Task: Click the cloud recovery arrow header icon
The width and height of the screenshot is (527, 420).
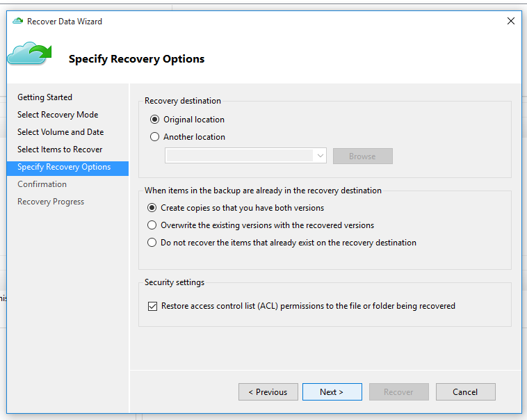Action: 30,53
